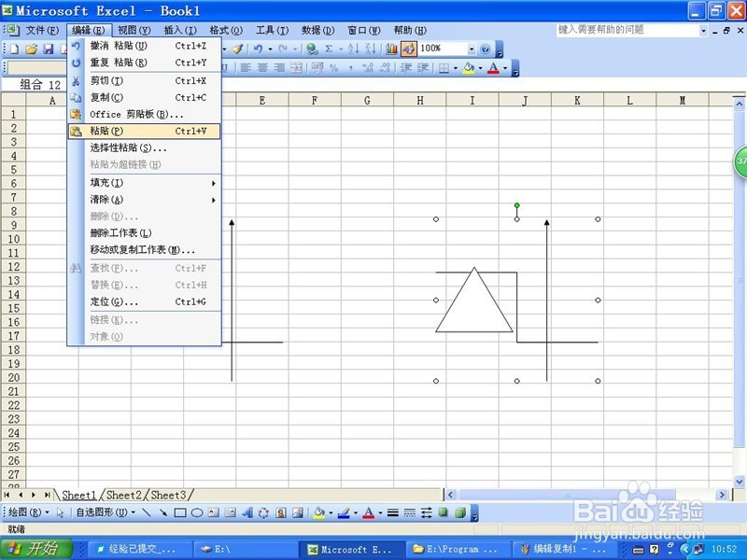The image size is (747, 560).
Task: Open the Undo history dropdown arrow
Action: 270,49
